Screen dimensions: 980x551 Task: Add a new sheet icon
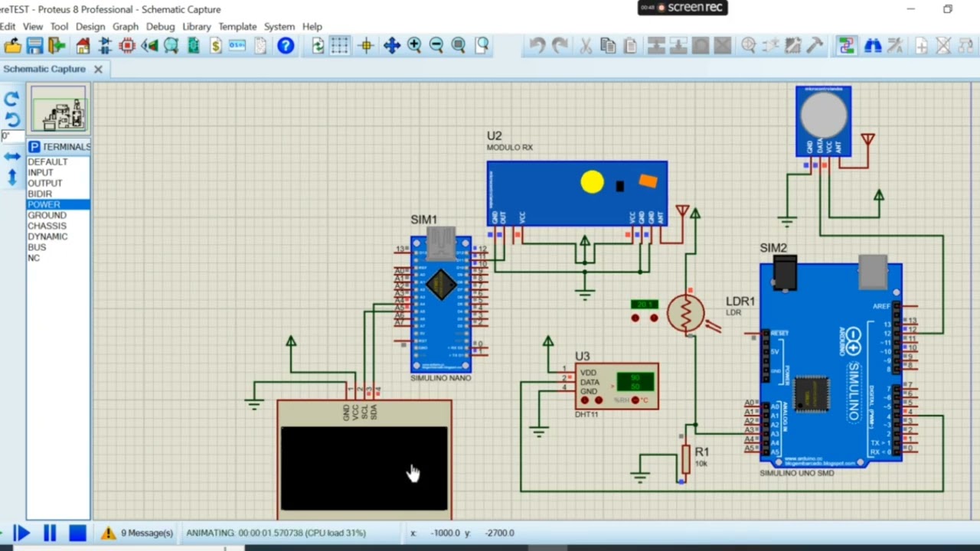click(922, 46)
